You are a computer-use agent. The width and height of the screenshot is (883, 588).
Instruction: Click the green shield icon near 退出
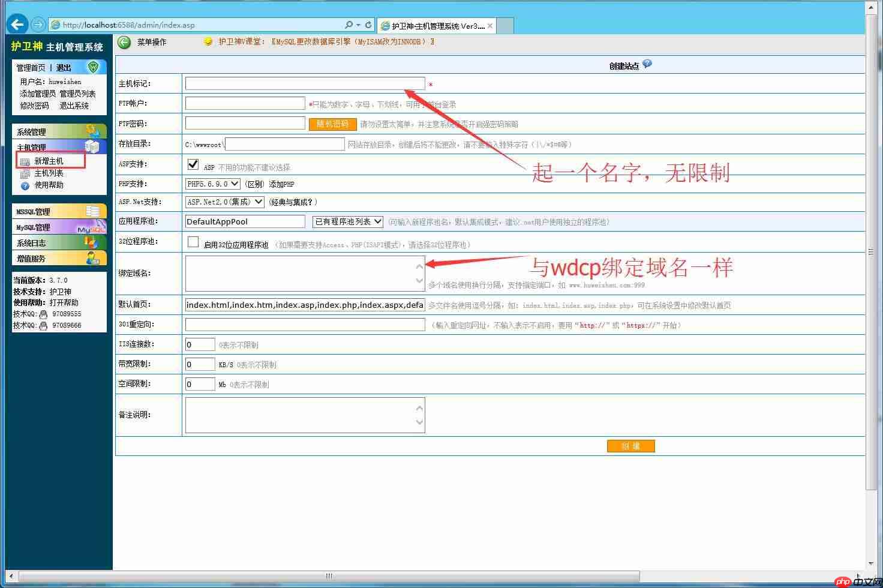click(93, 68)
